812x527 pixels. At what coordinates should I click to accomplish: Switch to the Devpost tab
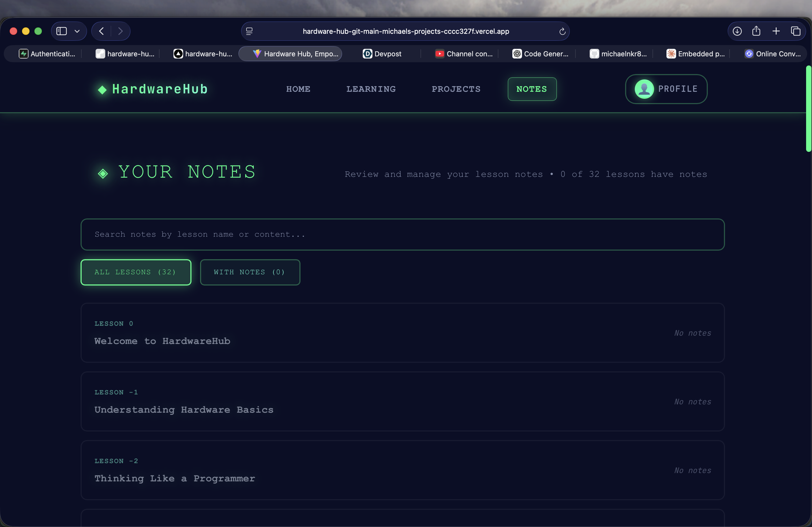382,54
